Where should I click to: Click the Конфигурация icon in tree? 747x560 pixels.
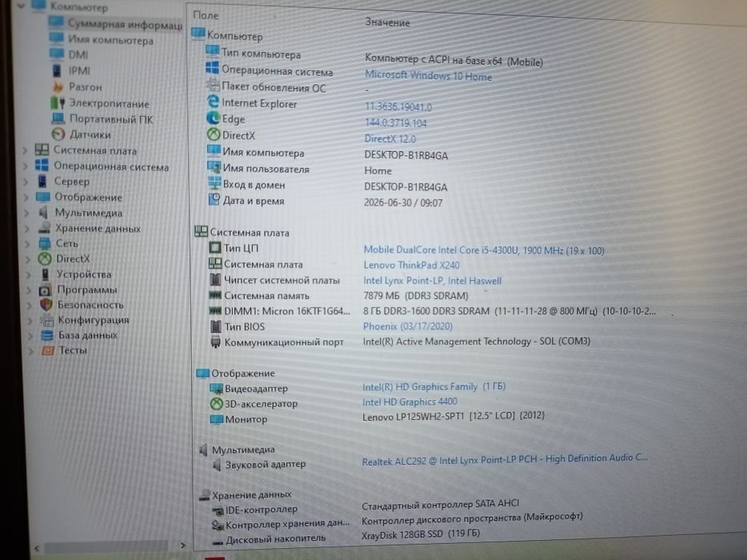pyautogui.click(x=46, y=320)
